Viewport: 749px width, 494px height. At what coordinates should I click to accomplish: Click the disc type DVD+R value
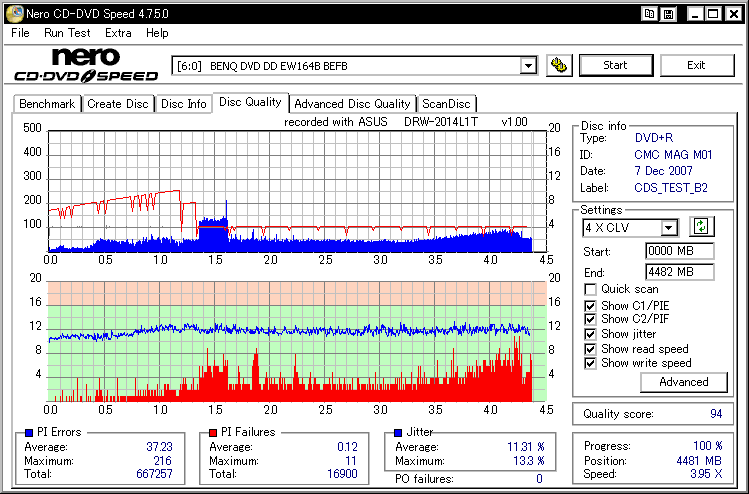[x=653, y=138]
